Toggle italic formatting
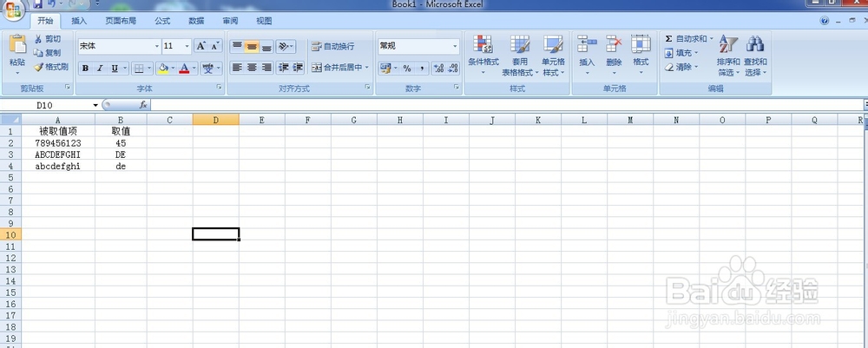 [x=100, y=69]
